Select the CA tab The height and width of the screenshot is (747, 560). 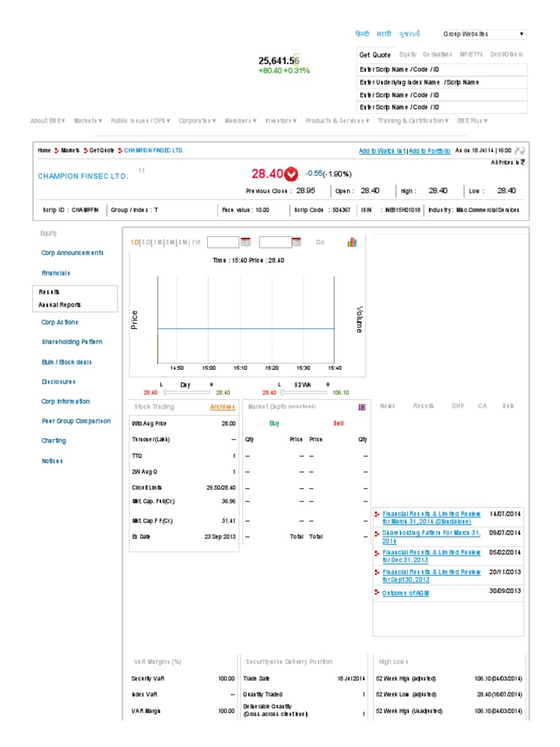[483, 406]
